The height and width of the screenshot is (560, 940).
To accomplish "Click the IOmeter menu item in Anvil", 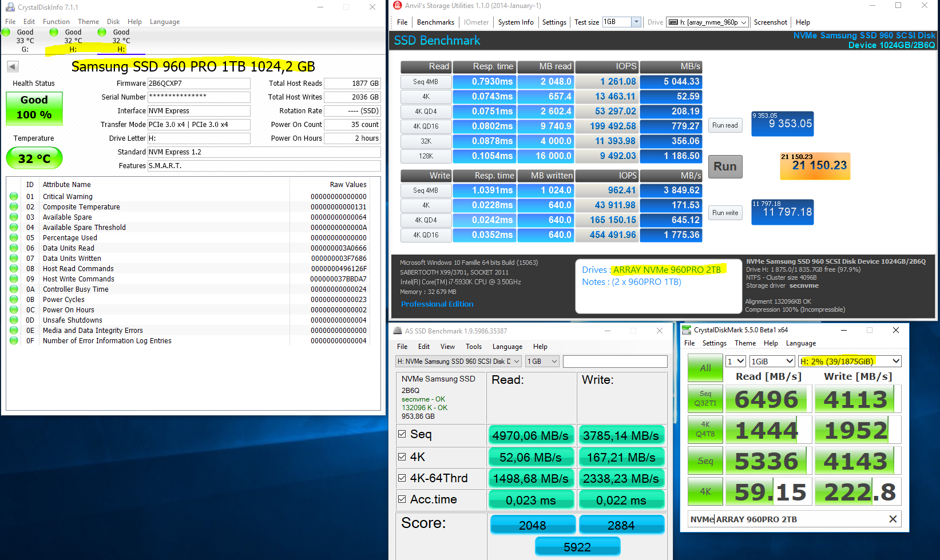I will pyautogui.click(x=476, y=22).
